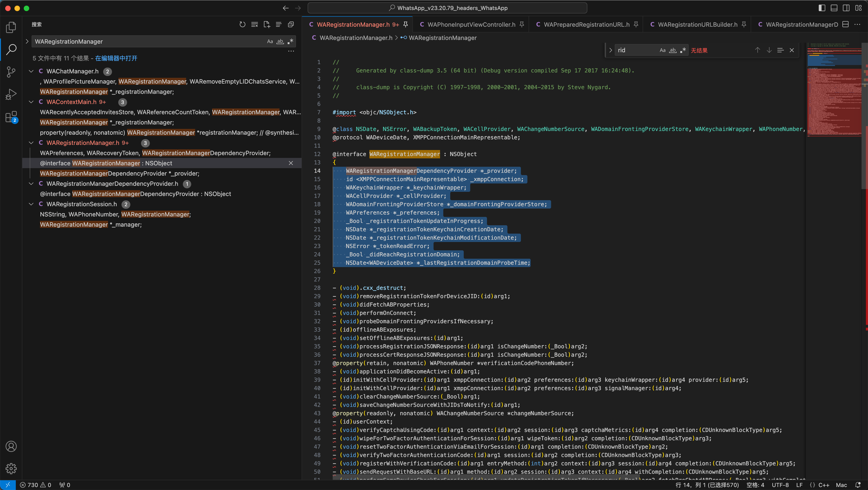This screenshot has height=490, width=868.
Task: Collapse all search results
Action: coord(291,24)
